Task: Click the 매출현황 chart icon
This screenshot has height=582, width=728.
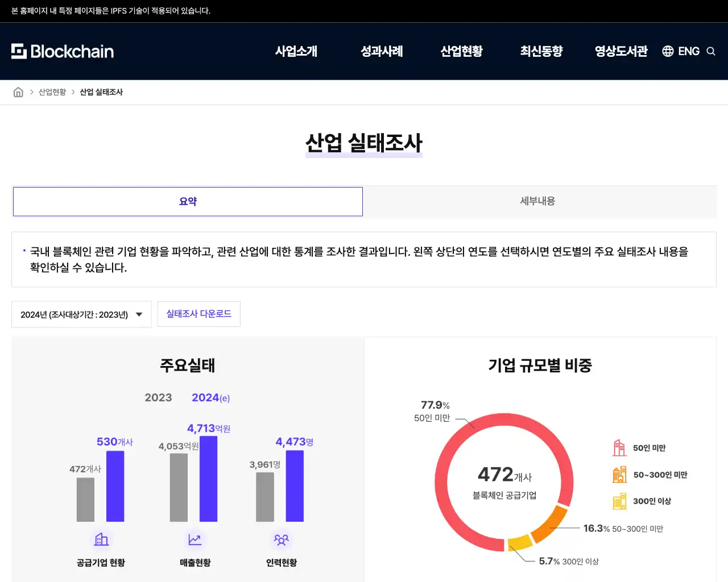Action: click(195, 539)
